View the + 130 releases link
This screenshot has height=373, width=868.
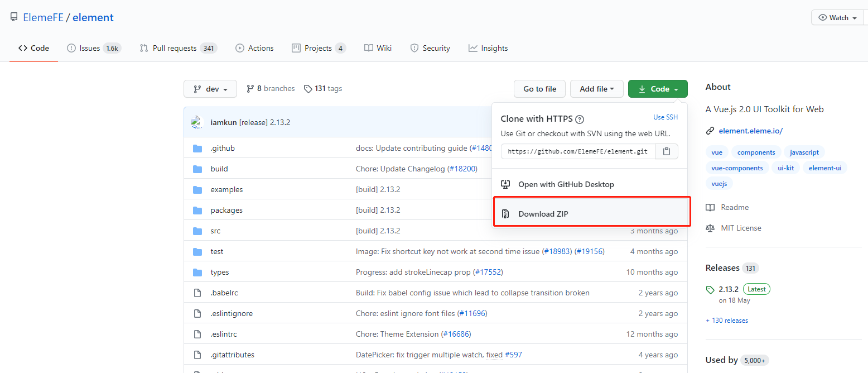727,321
